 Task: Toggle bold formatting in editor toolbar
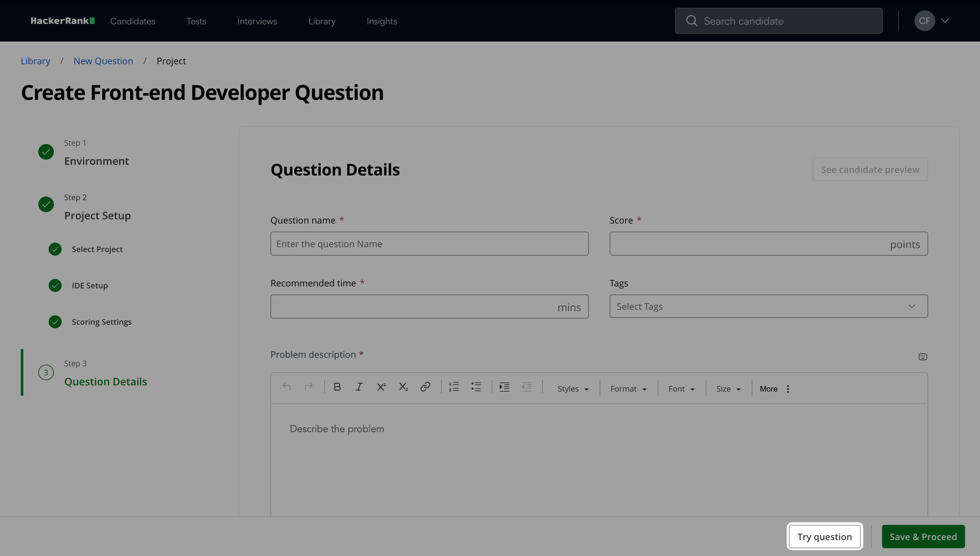pos(337,387)
